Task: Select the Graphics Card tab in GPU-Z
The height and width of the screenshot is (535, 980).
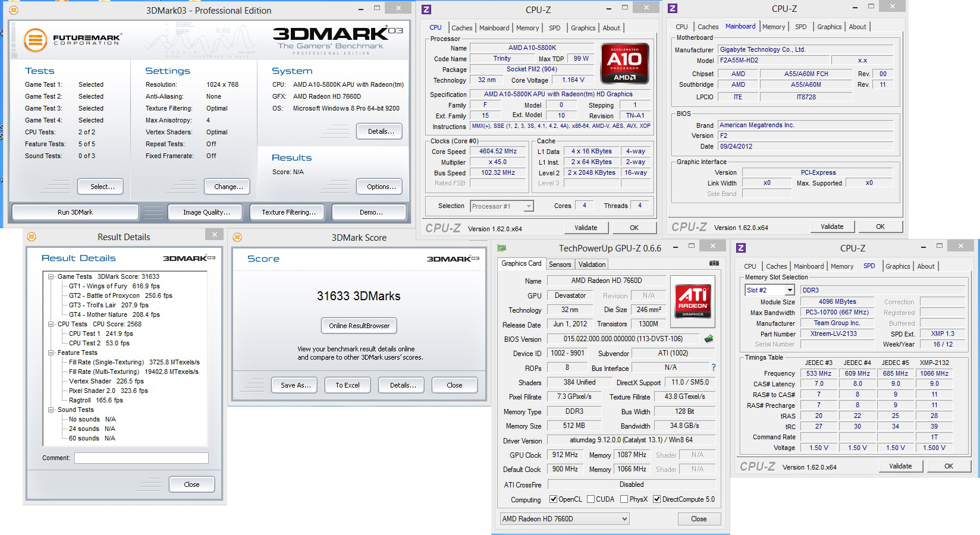Action: coord(522,263)
